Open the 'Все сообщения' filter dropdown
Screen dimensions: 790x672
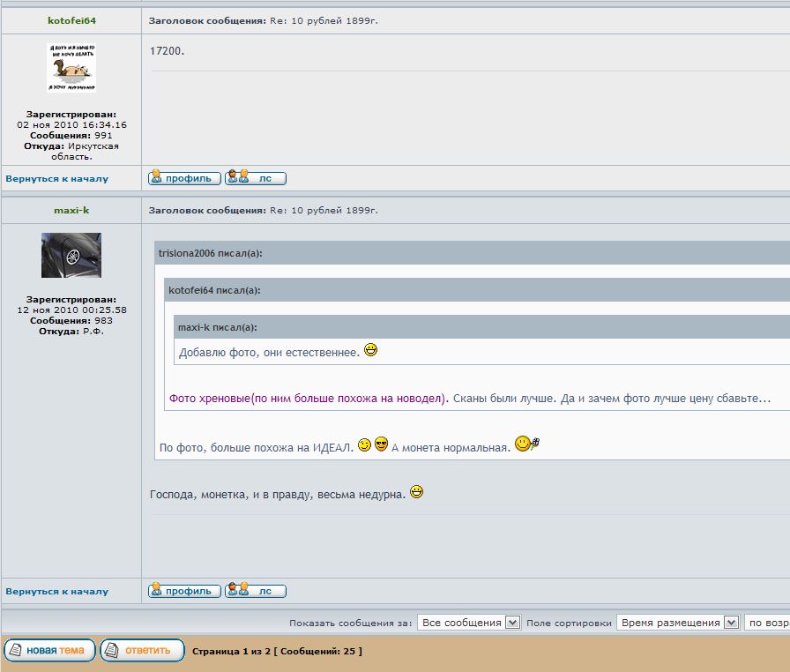pos(469,623)
